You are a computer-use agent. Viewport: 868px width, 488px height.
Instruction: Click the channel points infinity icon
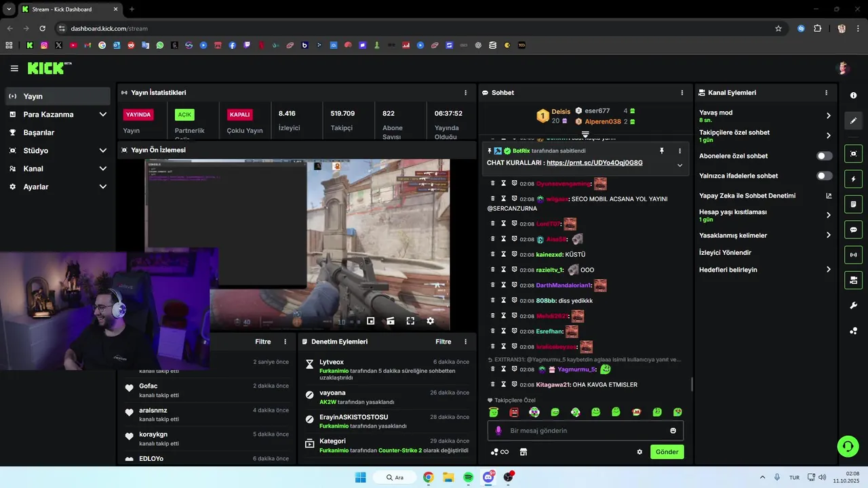tap(500, 452)
